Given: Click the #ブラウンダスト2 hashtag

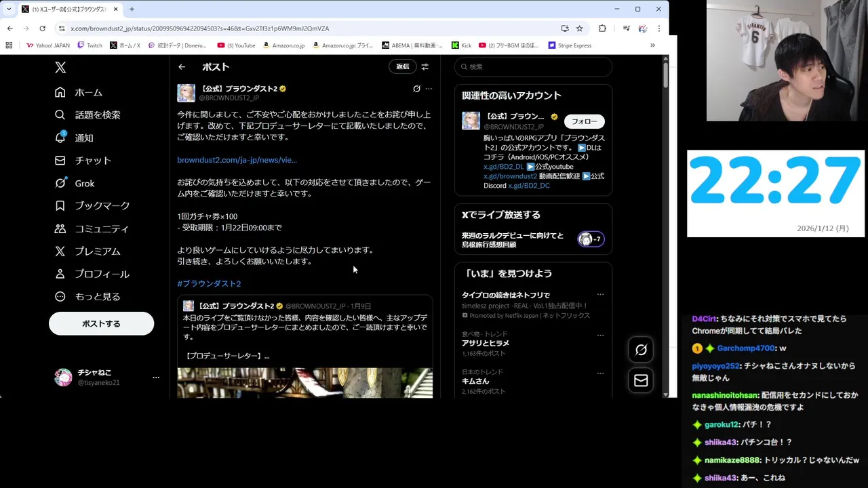Looking at the screenshot, I should (x=209, y=283).
